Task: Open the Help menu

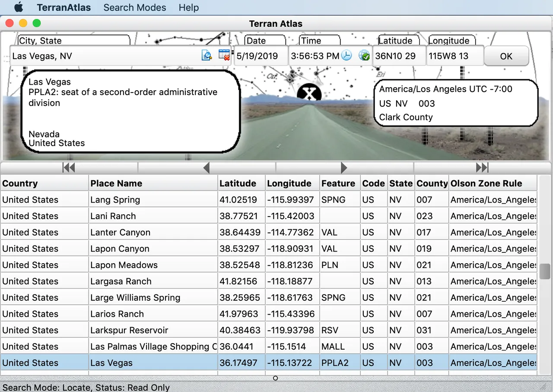Action: pyautogui.click(x=189, y=7)
